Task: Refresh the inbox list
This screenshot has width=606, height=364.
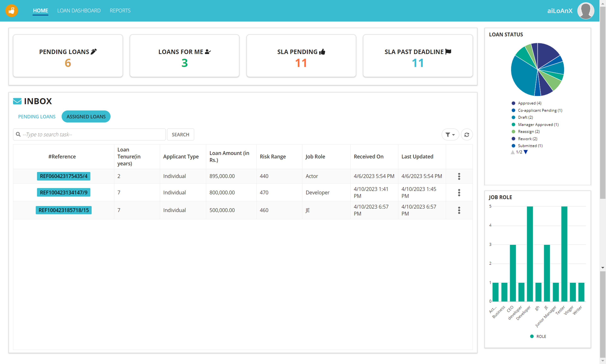Action: 467,134
